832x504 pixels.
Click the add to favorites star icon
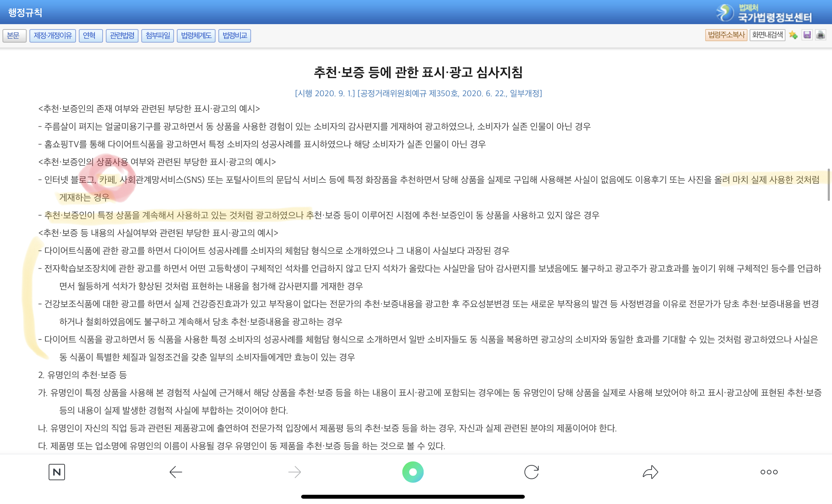[793, 35]
